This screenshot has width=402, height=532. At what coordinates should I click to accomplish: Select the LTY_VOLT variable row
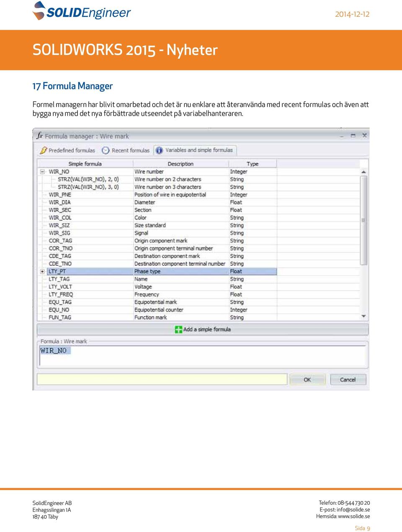[157, 287]
